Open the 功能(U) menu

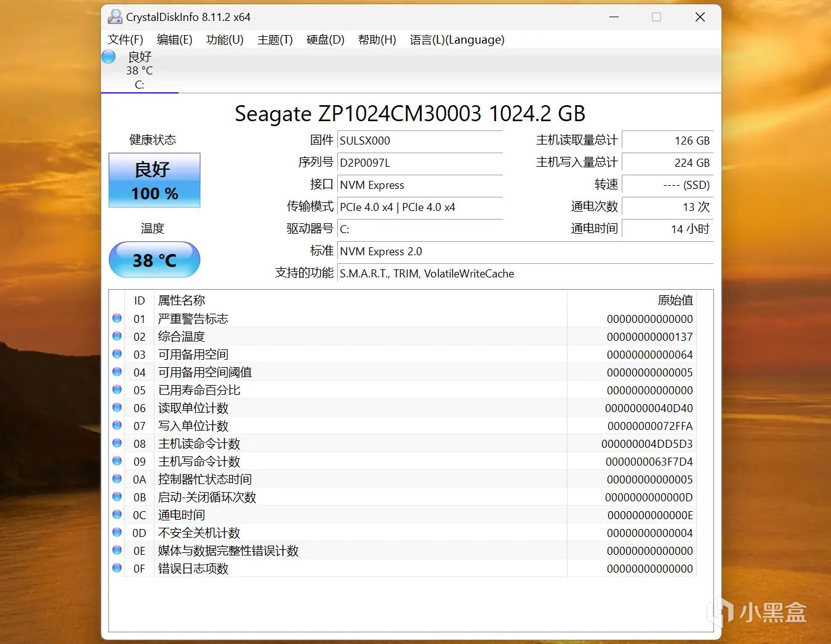coord(225,40)
